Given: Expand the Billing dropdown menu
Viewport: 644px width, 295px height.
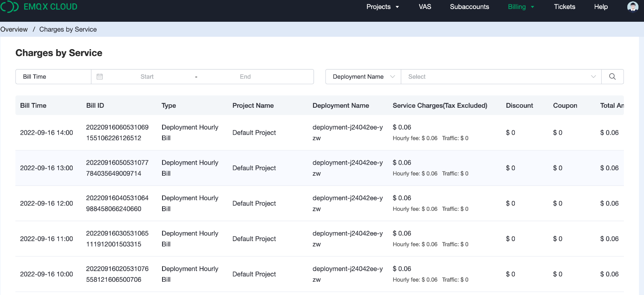Looking at the screenshot, I should pyautogui.click(x=521, y=7).
